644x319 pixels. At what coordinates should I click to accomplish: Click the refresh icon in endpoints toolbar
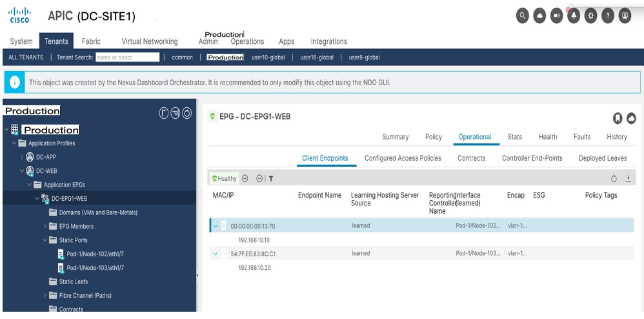[614, 178]
